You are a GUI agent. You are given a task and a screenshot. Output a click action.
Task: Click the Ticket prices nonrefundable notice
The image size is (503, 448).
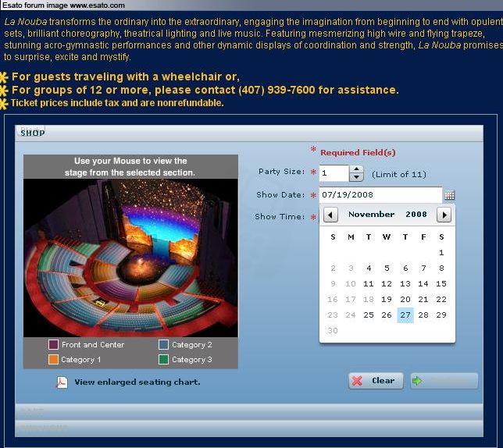pos(117,103)
